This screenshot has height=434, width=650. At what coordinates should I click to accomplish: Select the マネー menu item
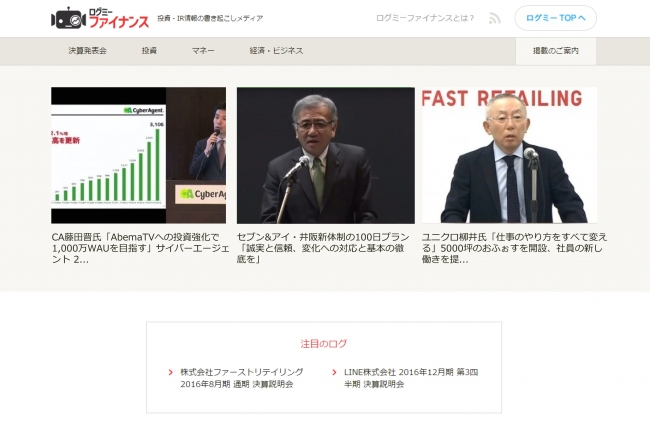coord(203,51)
